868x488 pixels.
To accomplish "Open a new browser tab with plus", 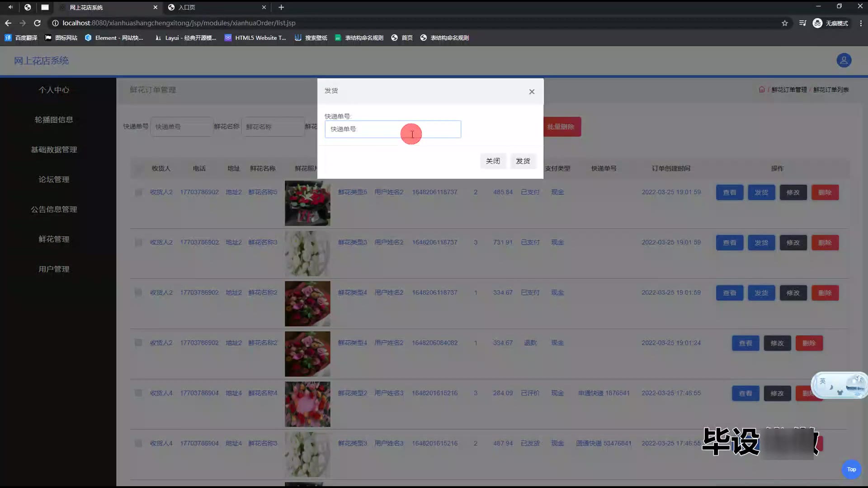I will point(281,7).
